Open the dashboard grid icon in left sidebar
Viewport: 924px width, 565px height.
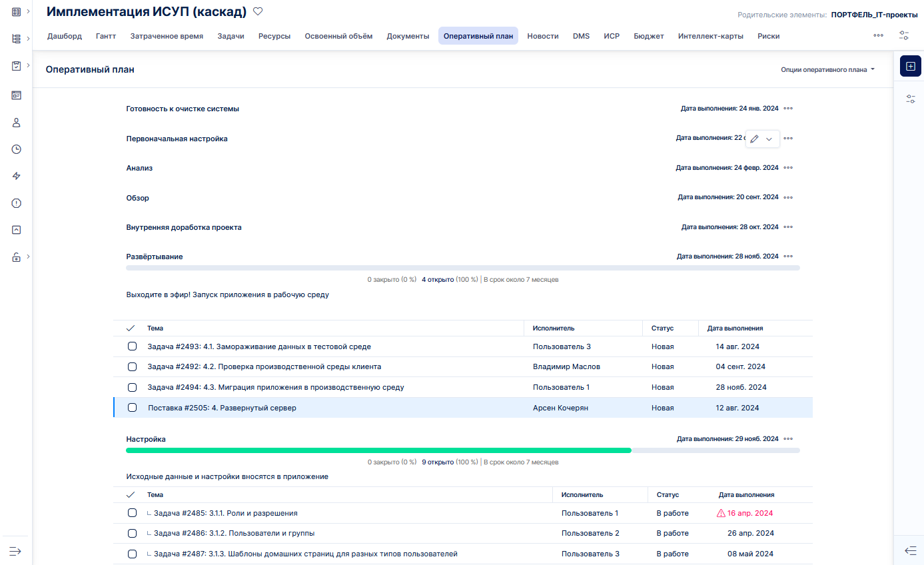pyautogui.click(x=17, y=11)
